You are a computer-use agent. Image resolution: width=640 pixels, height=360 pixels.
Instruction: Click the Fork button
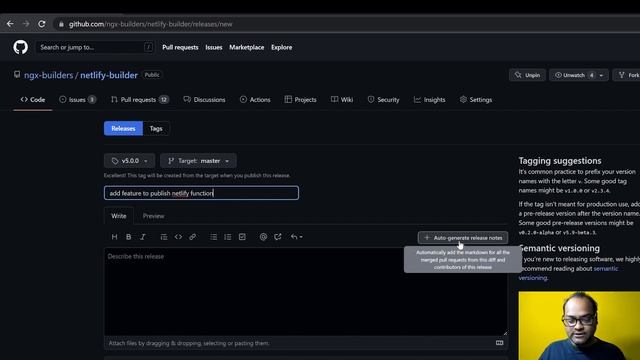(628, 75)
